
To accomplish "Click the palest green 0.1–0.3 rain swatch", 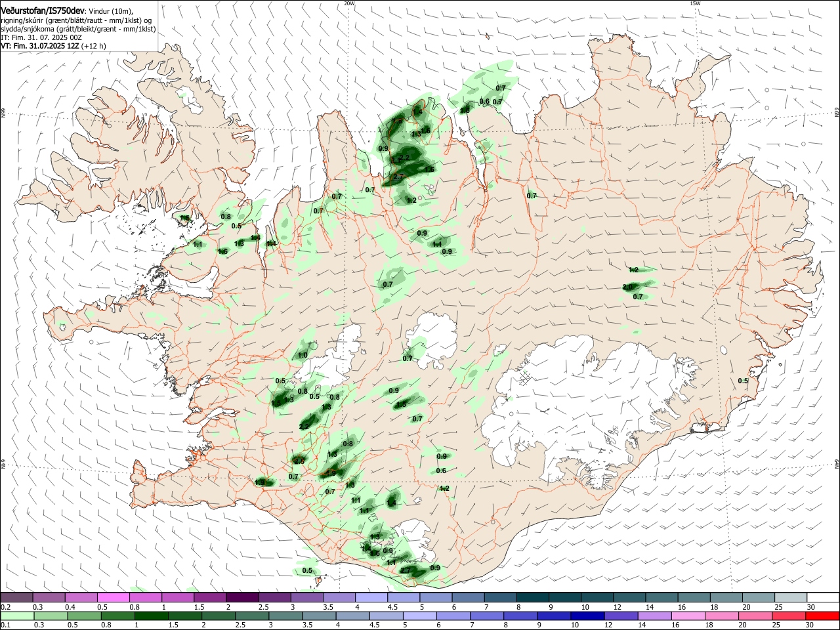I will tap(17, 616).
